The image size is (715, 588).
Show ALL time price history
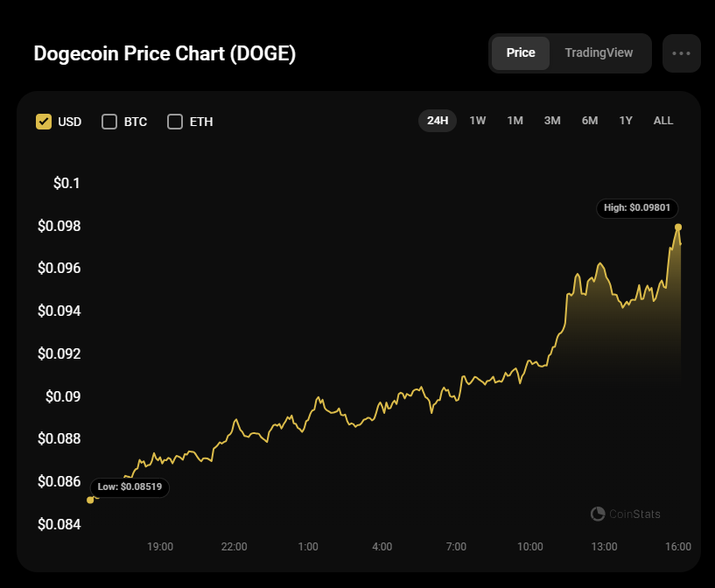tap(663, 121)
